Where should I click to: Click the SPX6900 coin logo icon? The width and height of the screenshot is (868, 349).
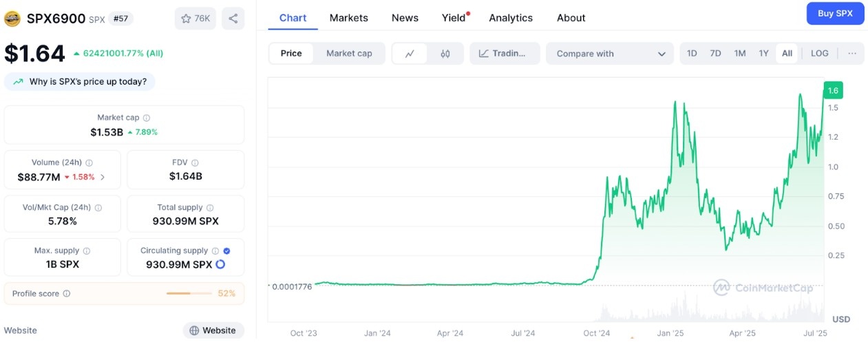click(12, 19)
